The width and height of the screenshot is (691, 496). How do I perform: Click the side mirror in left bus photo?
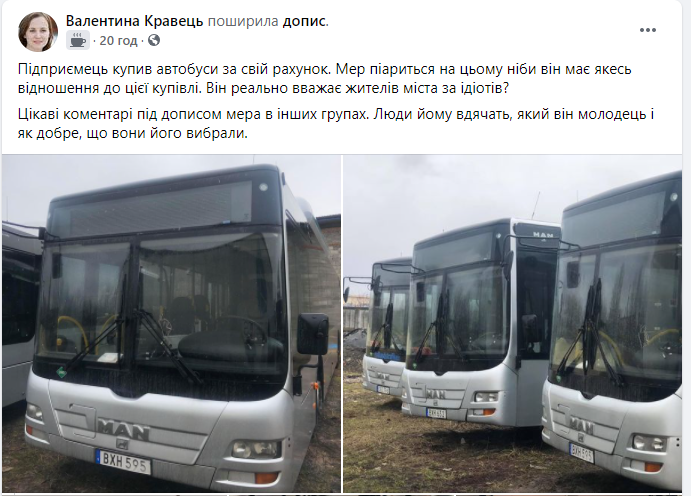point(312,334)
